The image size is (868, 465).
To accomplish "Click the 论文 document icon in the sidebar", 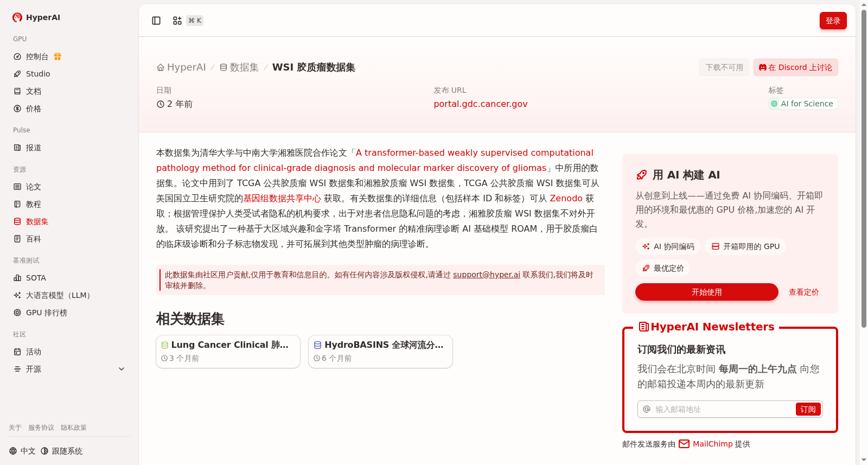I will pos(17,187).
